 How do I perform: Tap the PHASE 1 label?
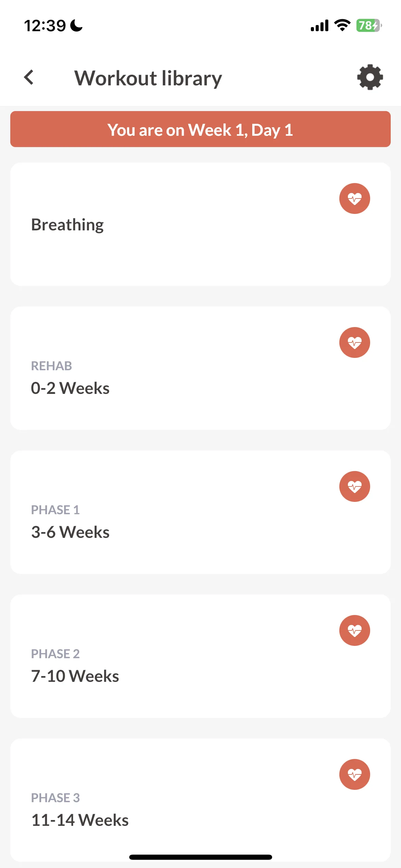tap(55, 510)
